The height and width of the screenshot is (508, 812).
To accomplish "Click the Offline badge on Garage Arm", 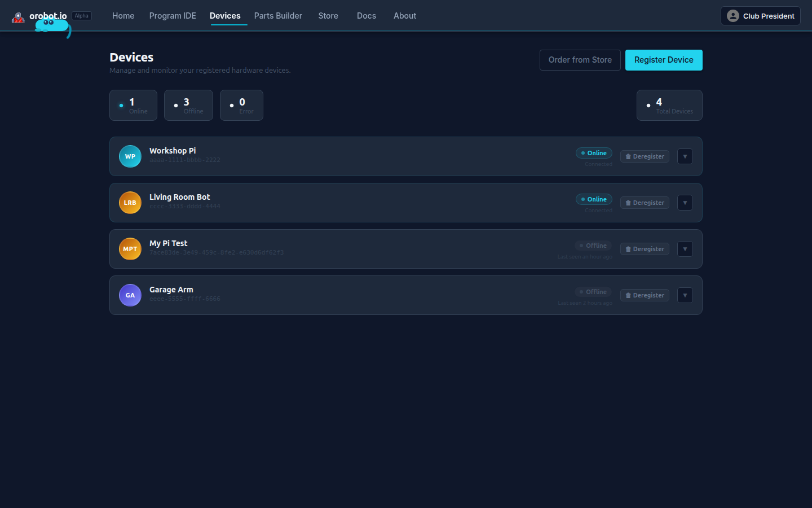I will (x=593, y=292).
